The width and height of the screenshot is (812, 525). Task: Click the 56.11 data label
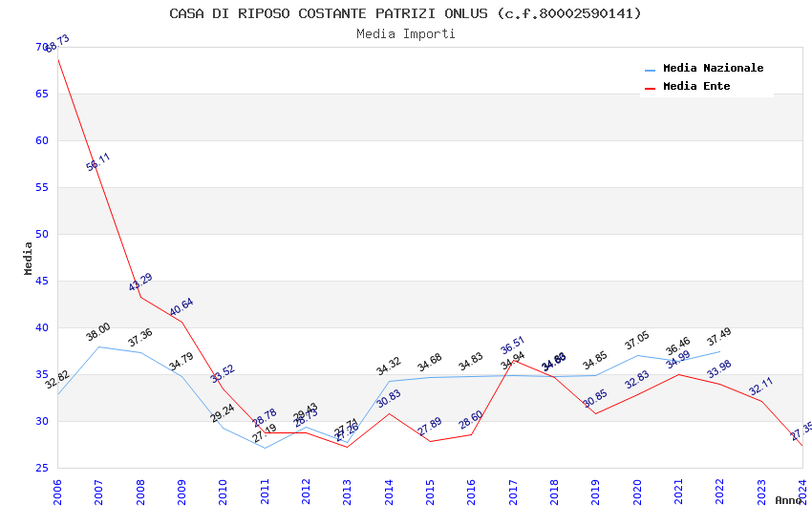tap(98, 162)
